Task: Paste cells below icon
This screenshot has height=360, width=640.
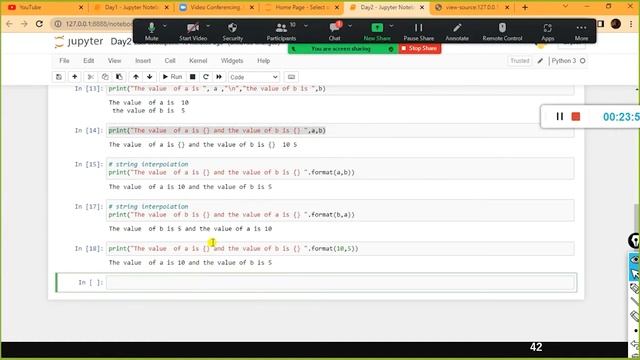Action: point(119,77)
